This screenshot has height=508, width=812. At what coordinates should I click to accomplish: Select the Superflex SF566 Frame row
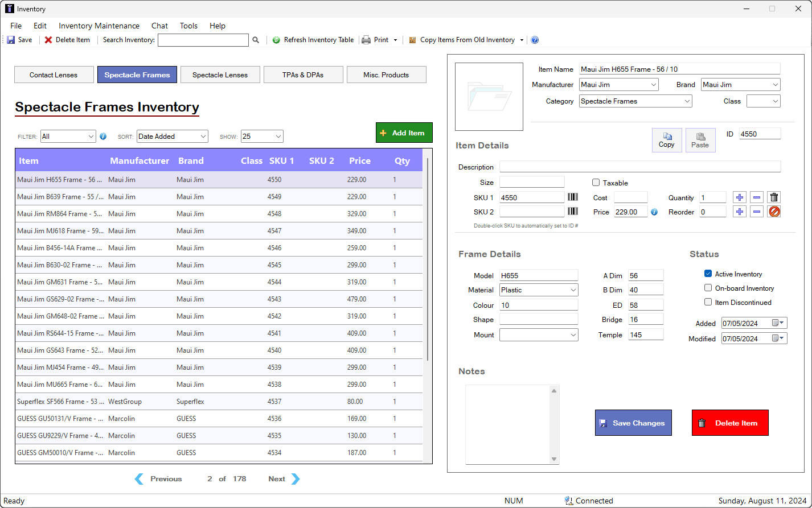[x=219, y=402]
